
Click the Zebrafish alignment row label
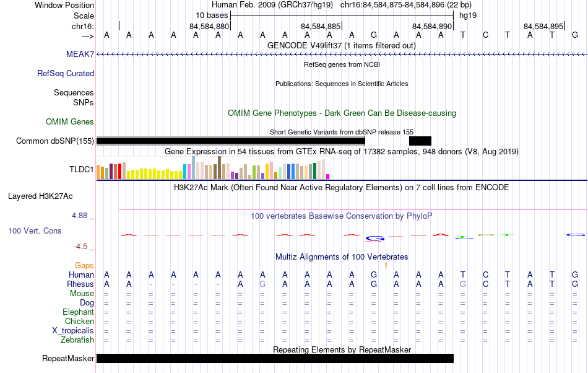[x=77, y=340]
